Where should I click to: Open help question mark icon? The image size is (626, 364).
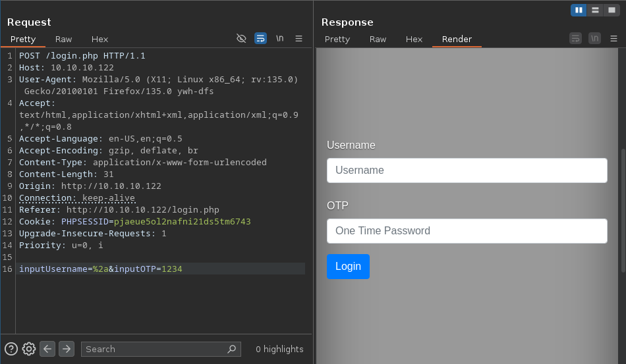(11, 349)
